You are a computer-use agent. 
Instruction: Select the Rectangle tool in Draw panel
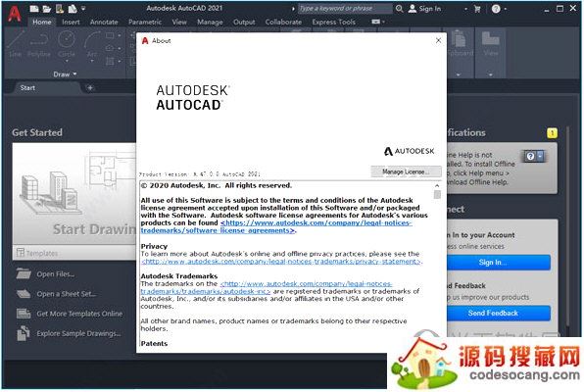[x=110, y=36]
